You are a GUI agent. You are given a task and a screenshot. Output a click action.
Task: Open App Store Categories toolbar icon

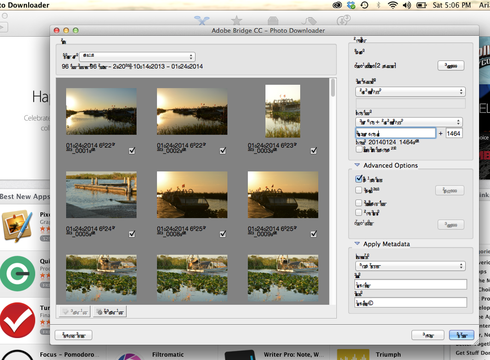pos(273,20)
